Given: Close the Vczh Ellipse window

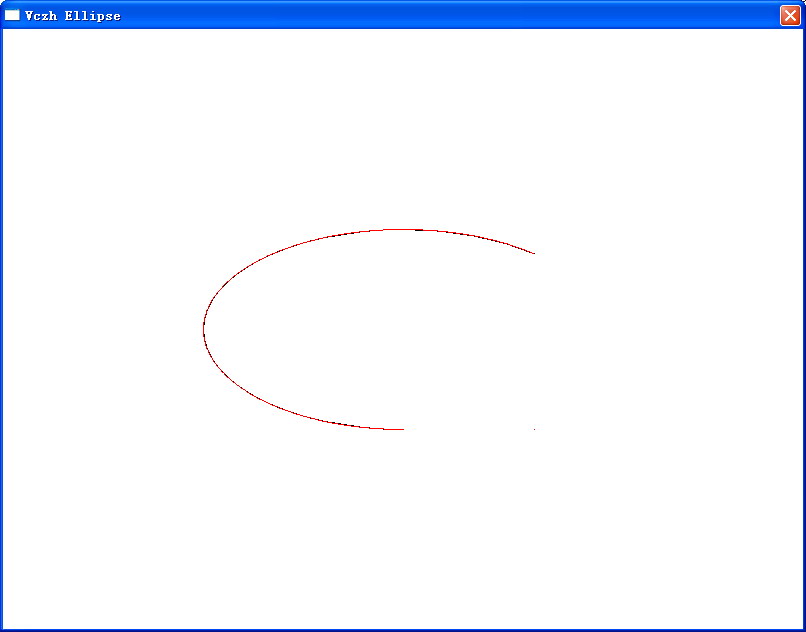Looking at the screenshot, I should pos(789,15).
